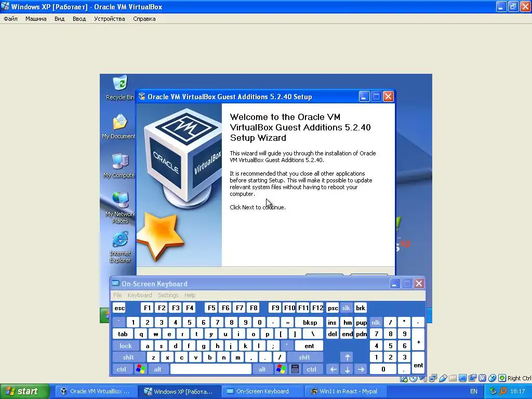Viewport: 532px width, 399px height.
Task: Open the Устройства menu
Action: click(x=109, y=19)
